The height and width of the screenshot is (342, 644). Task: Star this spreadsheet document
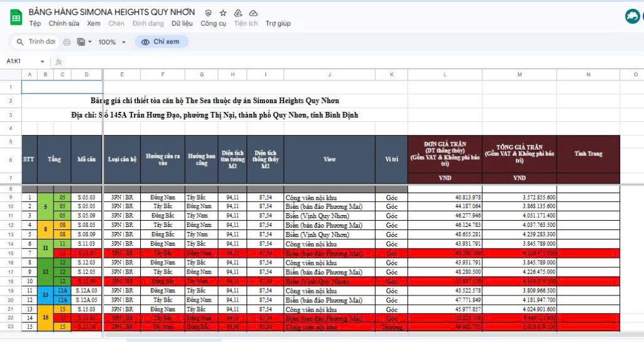(x=223, y=13)
